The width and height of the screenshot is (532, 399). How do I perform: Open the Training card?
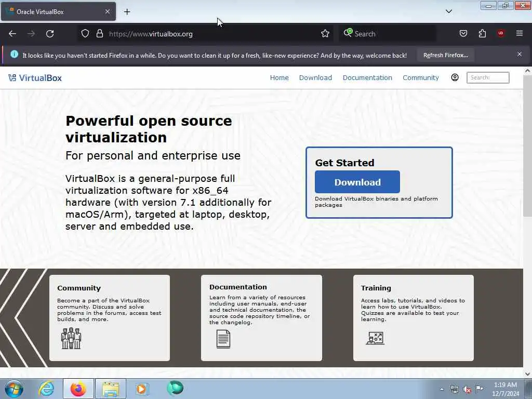(x=413, y=318)
